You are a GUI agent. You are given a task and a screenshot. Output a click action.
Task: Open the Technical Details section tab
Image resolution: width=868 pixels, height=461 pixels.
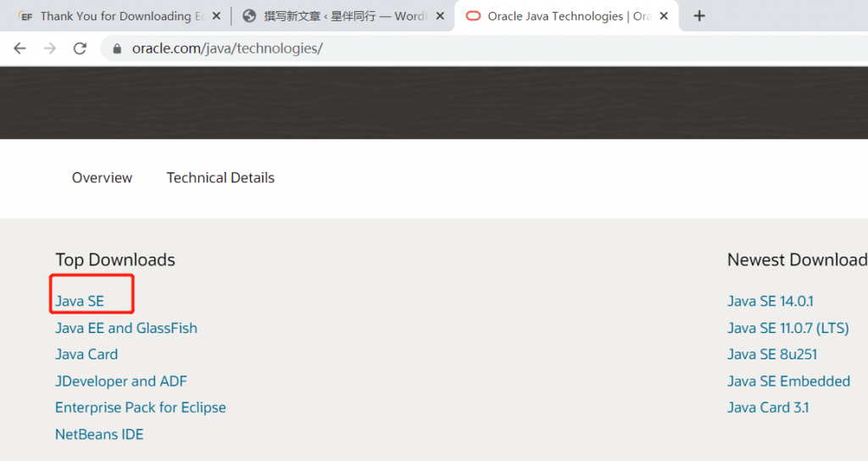[x=220, y=178]
